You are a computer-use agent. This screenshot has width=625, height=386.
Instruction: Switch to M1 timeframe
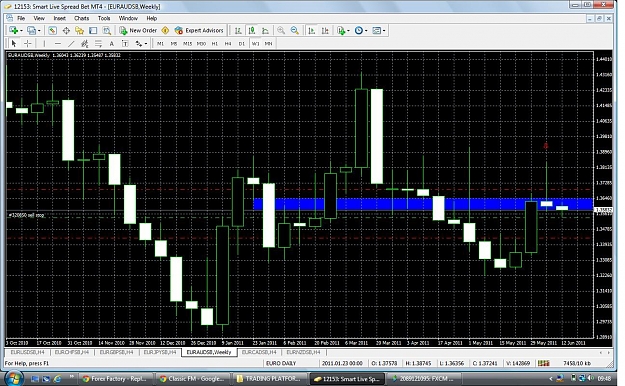160,43
